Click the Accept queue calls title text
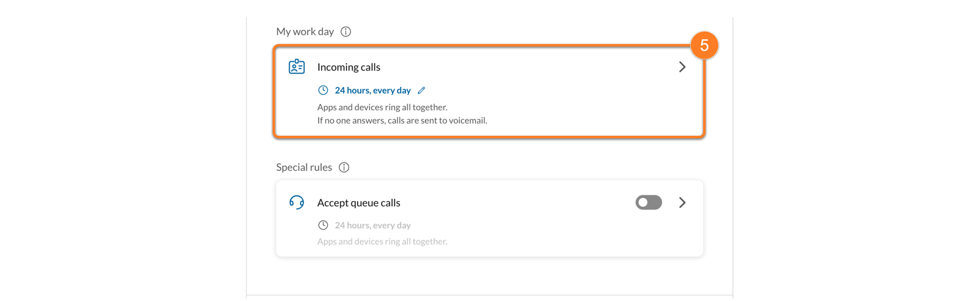 point(358,203)
